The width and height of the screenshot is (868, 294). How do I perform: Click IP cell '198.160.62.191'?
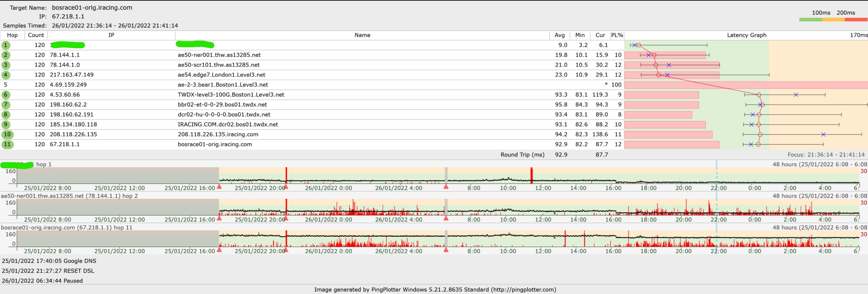tap(72, 114)
